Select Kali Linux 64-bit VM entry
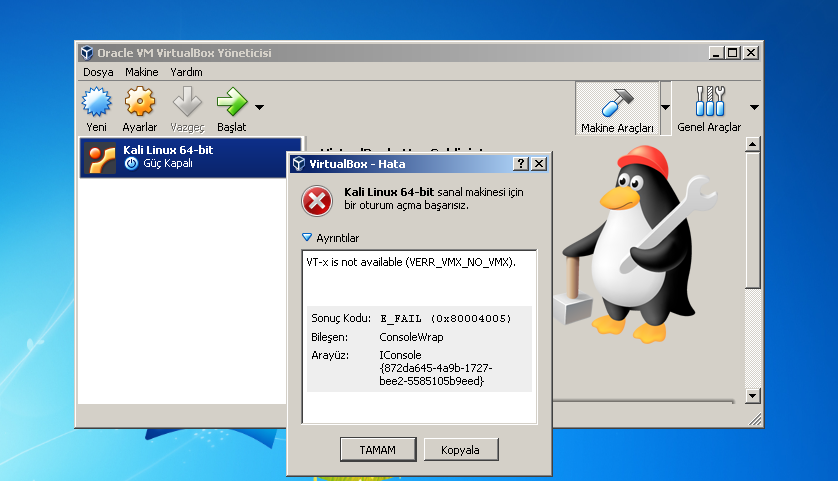This screenshot has height=481, width=838. 190,158
